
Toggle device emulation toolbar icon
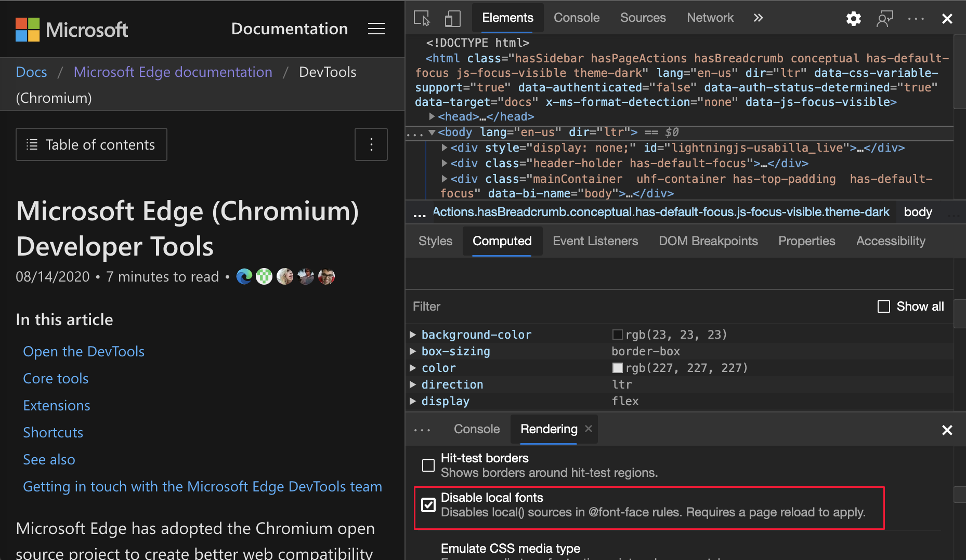pyautogui.click(x=452, y=18)
